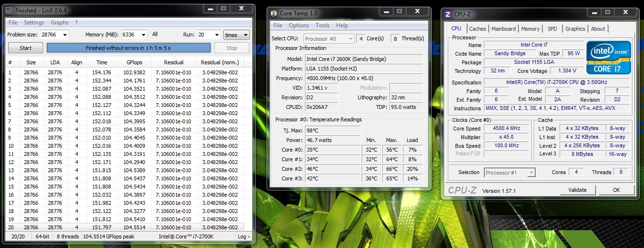
Task: Click the CPU-Z Bus Speed 100.0 MHz value
Action: [x=506, y=146]
